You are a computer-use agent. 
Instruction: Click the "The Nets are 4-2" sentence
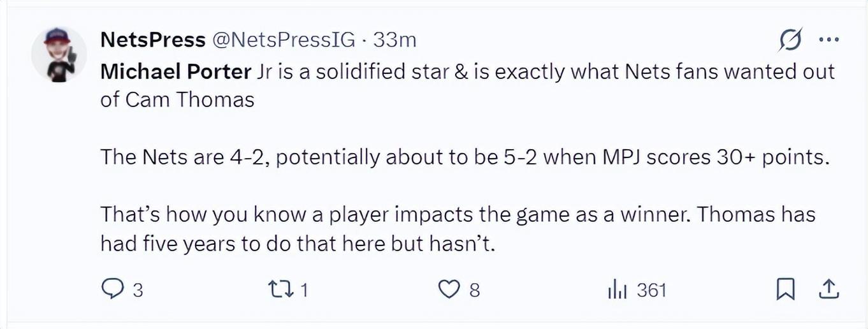click(465, 157)
